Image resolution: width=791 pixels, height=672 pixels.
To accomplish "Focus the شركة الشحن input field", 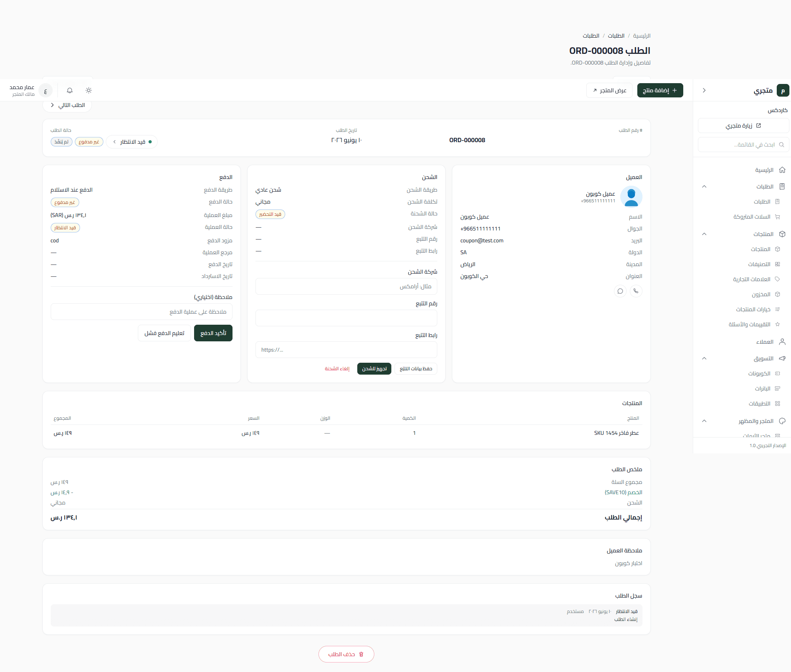I will click(x=346, y=286).
